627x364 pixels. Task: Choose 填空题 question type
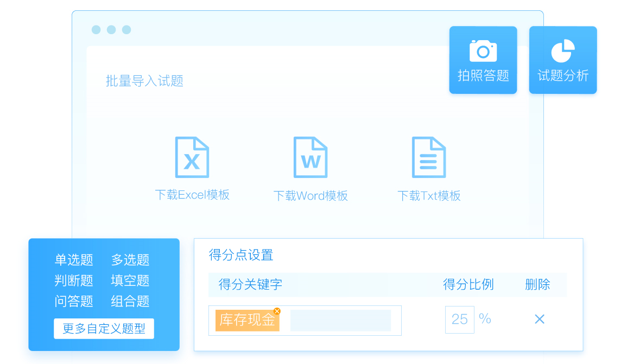pyautogui.click(x=130, y=280)
